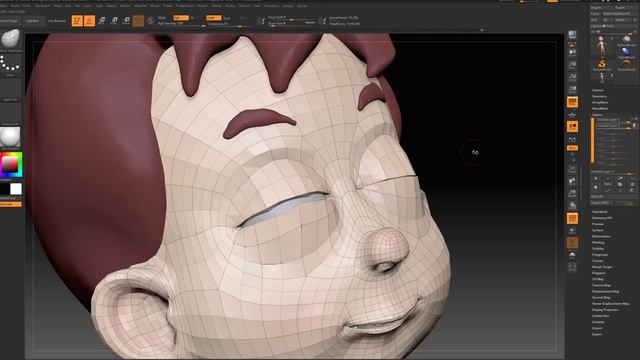640x360 pixels.
Task: Click the Frame mesh icon
Action: coord(572,169)
